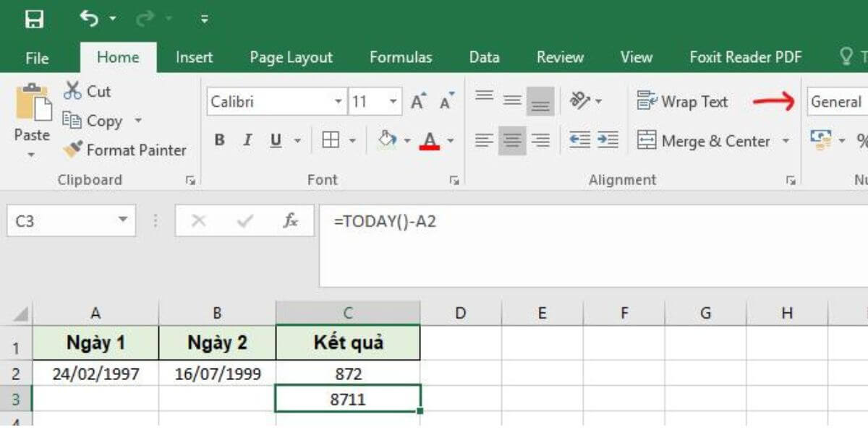The height and width of the screenshot is (448, 868).
Task: Click the Insert Function fx icon
Action: click(x=291, y=221)
